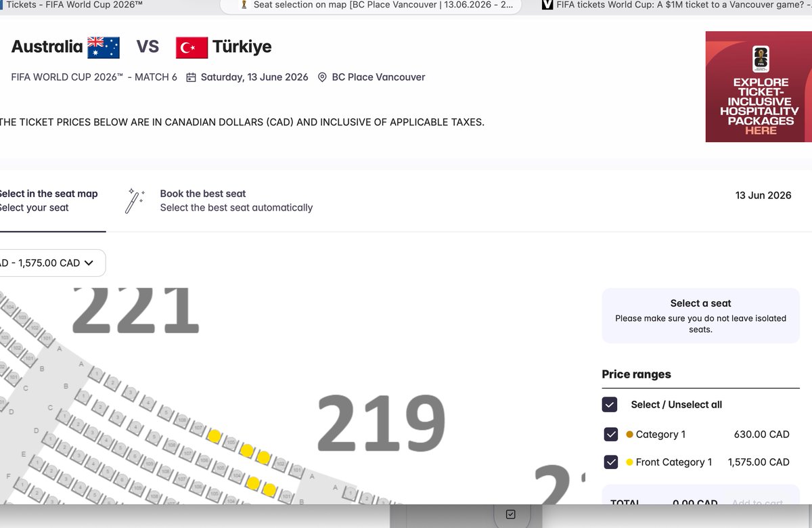Select yellow seat 103 in row B
Screen dimensions: 812x528
point(254,483)
